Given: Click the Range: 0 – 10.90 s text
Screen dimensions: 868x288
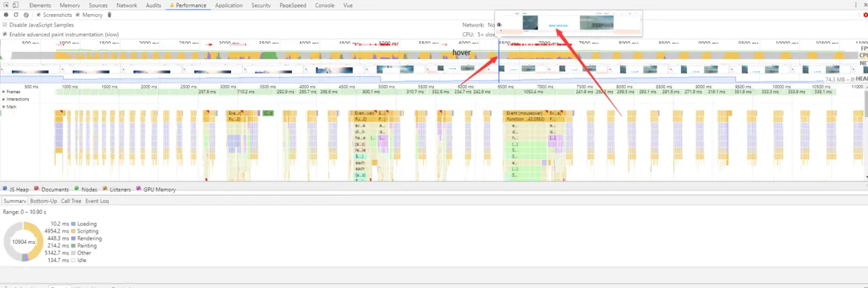Looking at the screenshot, I should [x=25, y=212].
